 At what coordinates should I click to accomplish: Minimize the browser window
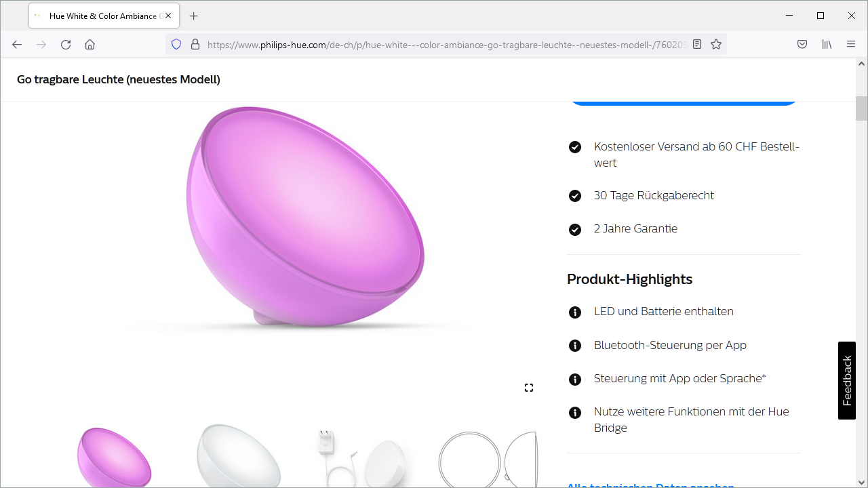789,16
